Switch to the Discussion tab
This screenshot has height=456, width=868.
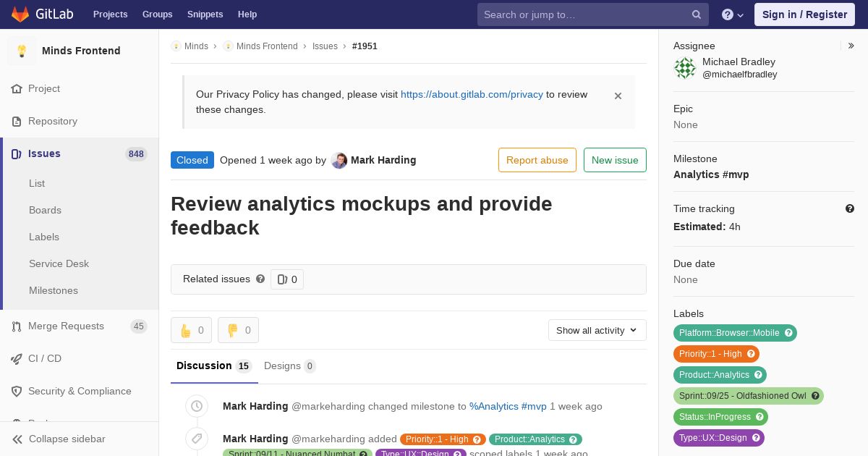point(214,366)
